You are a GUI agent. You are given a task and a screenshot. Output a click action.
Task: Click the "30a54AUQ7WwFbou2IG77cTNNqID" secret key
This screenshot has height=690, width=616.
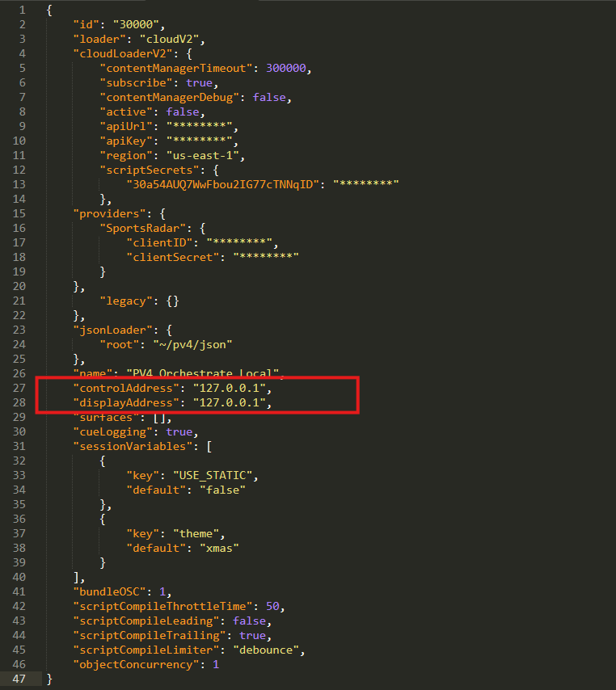coord(222,184)
